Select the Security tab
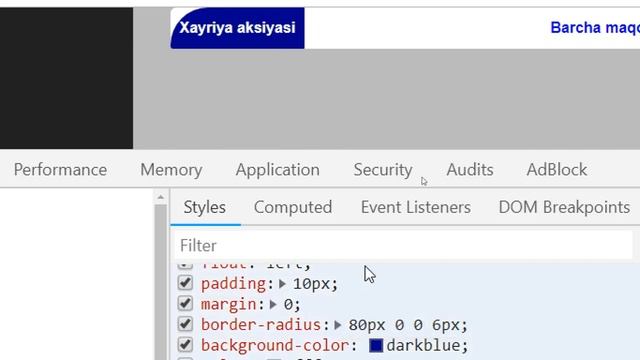 pyautogui.click(x=383, y=170)
